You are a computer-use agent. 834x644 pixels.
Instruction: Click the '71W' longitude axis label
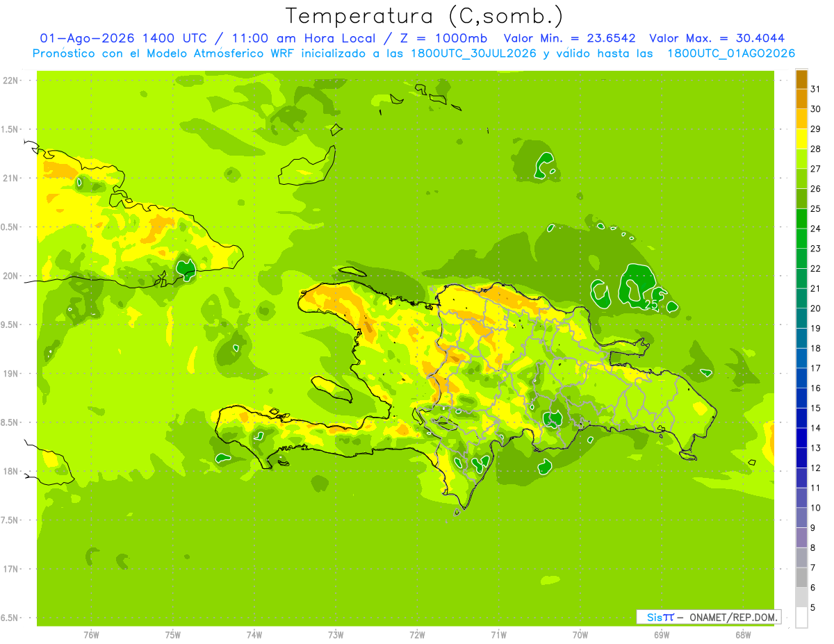click(x=498, y=635)
